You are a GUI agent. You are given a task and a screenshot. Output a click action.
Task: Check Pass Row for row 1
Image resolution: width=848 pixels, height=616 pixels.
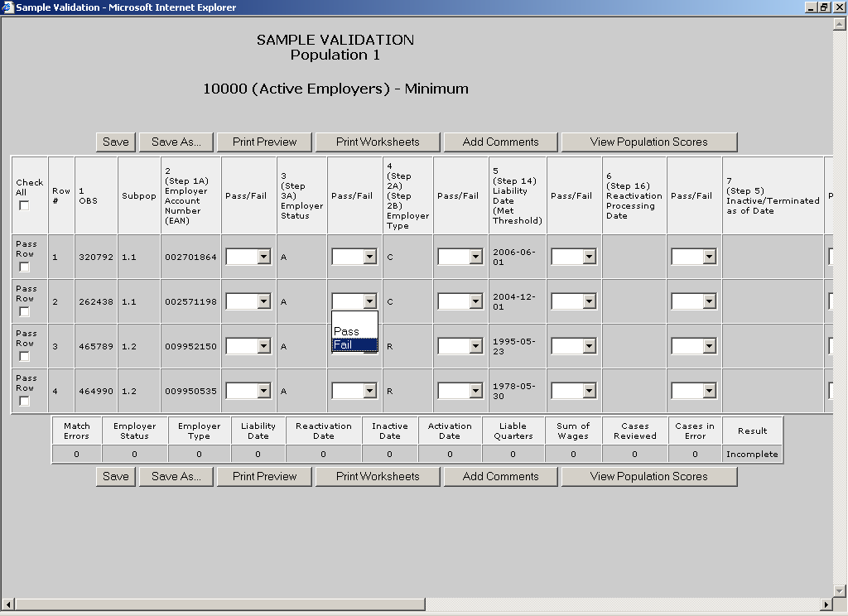24,267
